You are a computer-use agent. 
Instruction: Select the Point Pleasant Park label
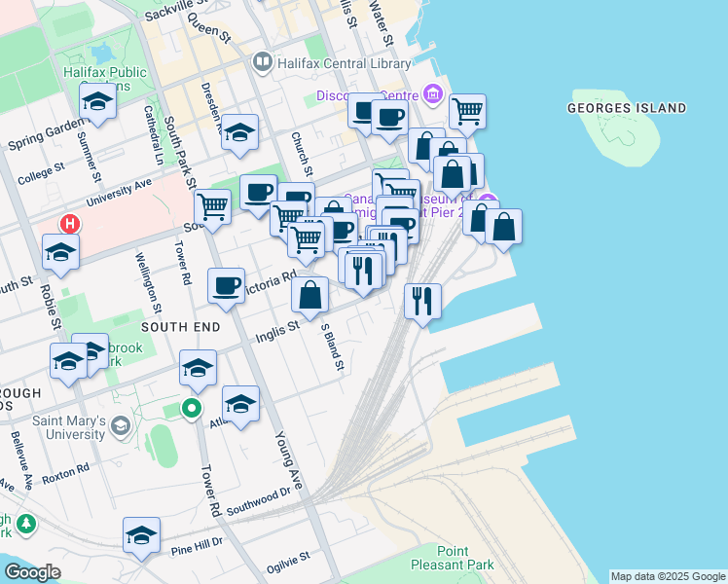[465, 558]
